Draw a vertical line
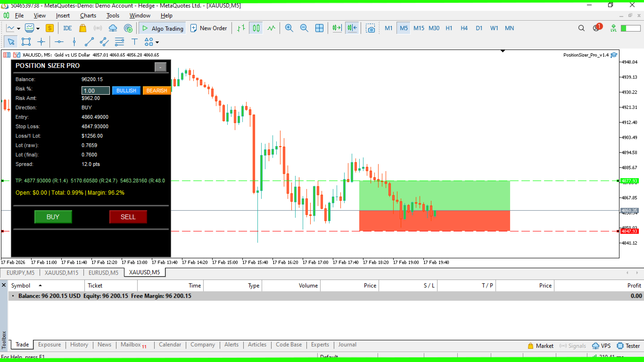Screen dimensions: 644x362 click(x=74, y=41)
